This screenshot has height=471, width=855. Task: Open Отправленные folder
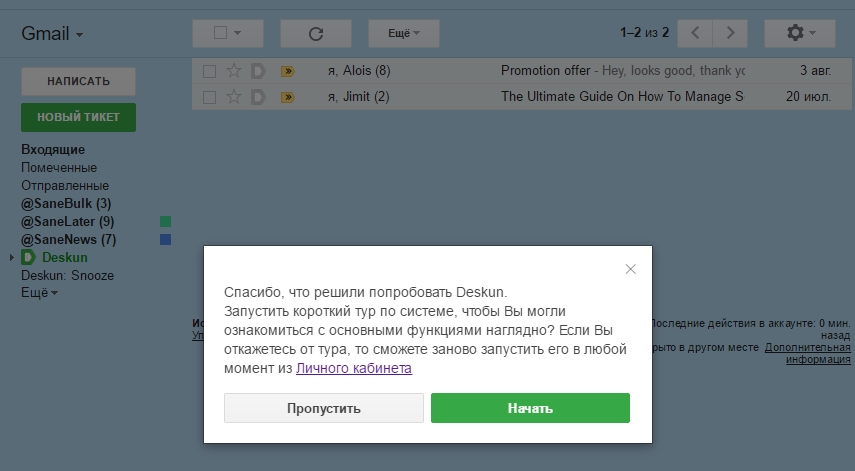click(65, 185)
